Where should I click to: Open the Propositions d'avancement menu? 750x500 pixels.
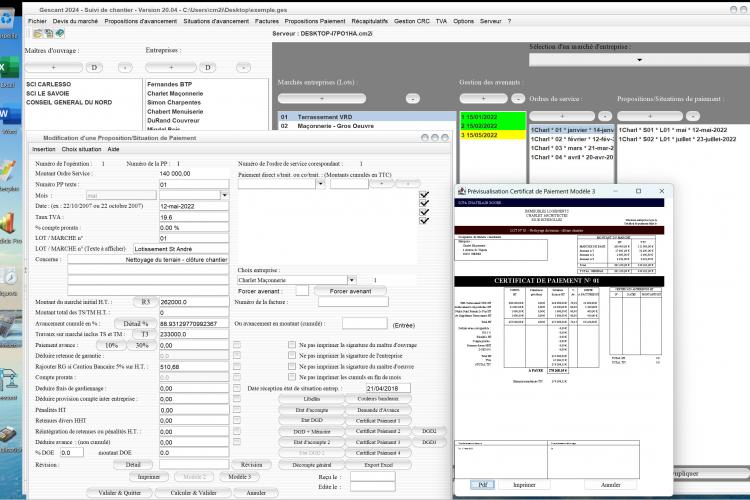(141, 21)
